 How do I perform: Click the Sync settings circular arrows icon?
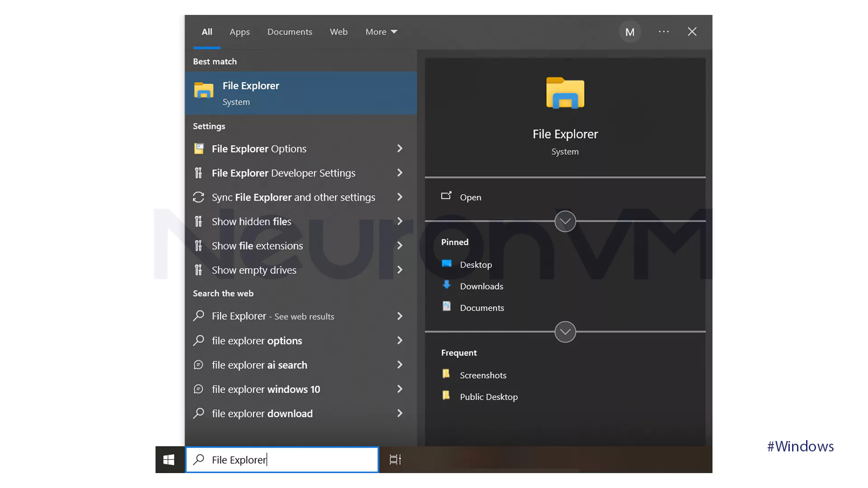[x=198, y=197]
